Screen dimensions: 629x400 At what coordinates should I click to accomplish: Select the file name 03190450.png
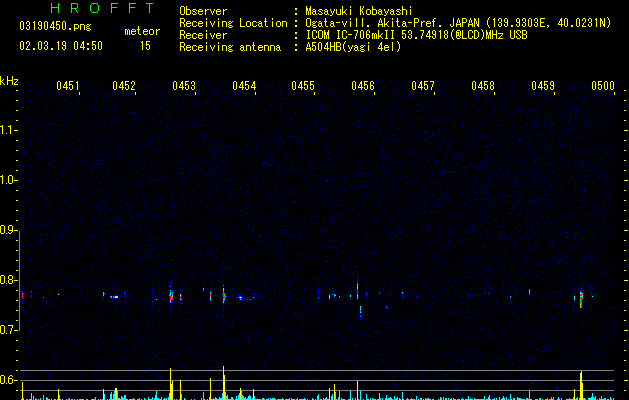55,26
